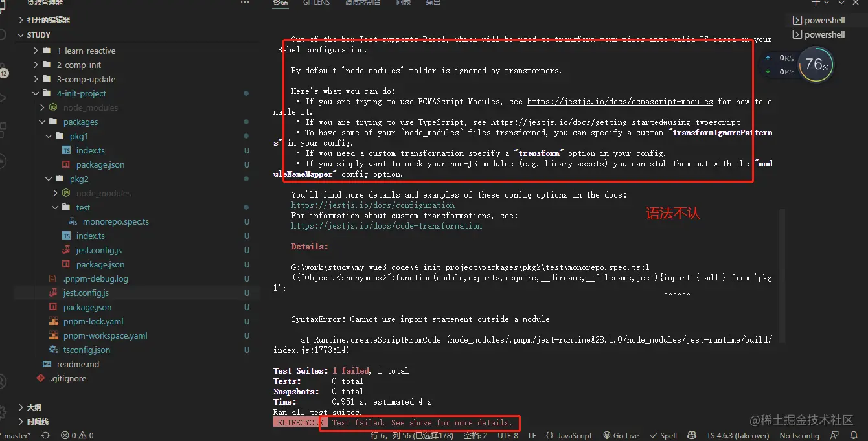The height and width of the screenshot is (441, 868).
Task: Click the 'LF' line ending status entry
Action: point(532,436)
